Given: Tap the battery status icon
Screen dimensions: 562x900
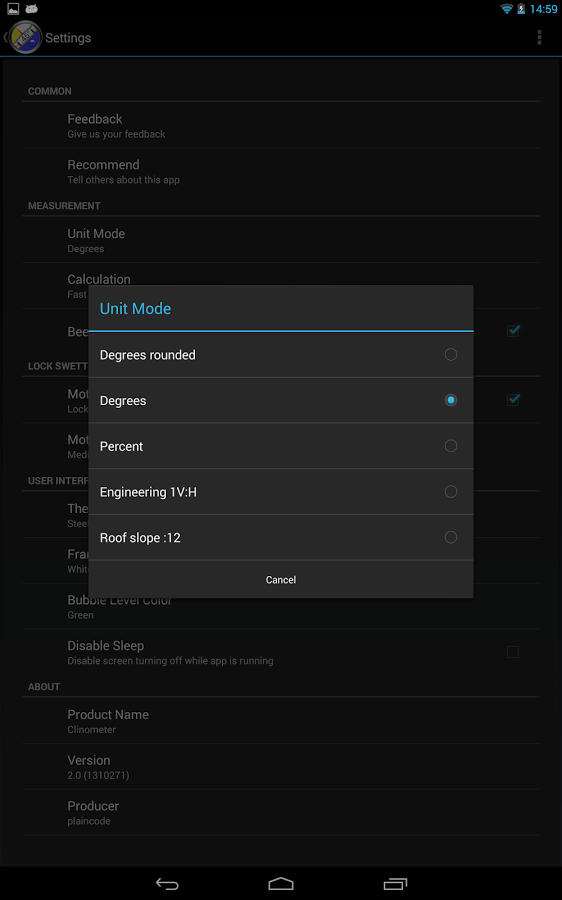Looking at the screenshot, I should 521,9.
